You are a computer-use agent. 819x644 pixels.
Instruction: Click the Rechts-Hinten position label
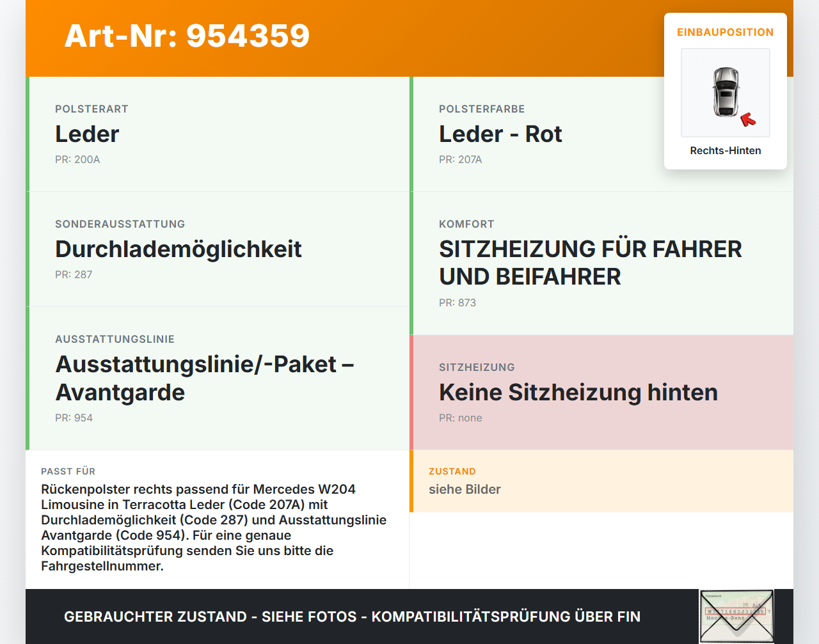pos(725,150)
